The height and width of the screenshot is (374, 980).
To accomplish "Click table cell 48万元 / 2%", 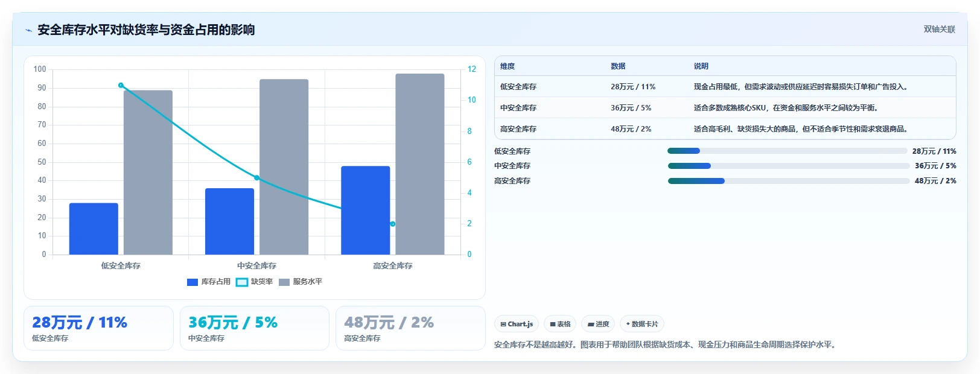I will click(x=631, y=129).
